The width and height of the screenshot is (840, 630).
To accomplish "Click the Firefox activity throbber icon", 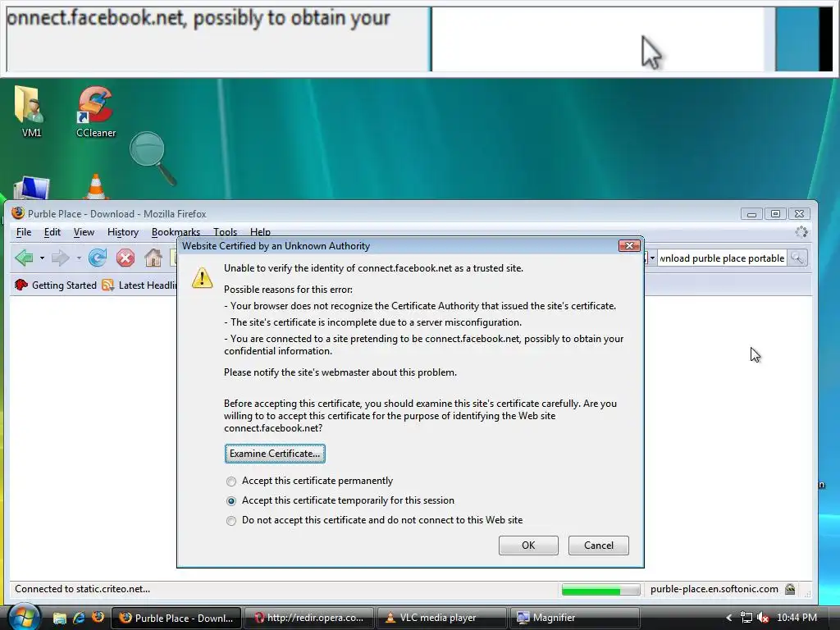I will click(801, 232).
